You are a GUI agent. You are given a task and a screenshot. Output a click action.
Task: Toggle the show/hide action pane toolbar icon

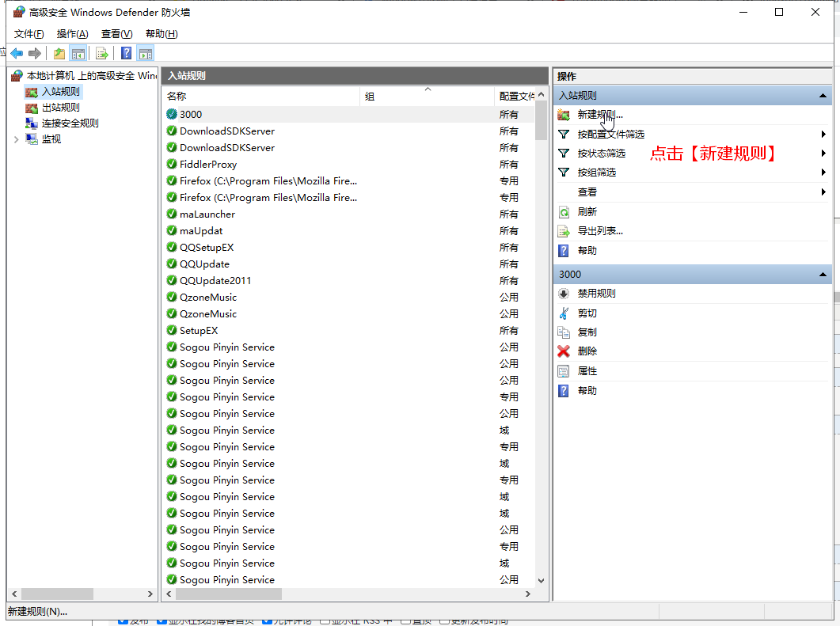tap(145, 54)
